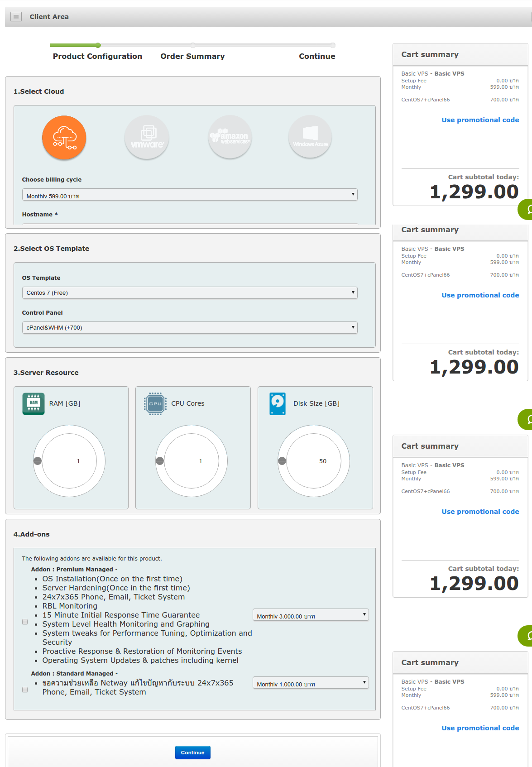Switch to Product Configuration step
Viewport: 532px width, 767px height.
pos(97,56)
